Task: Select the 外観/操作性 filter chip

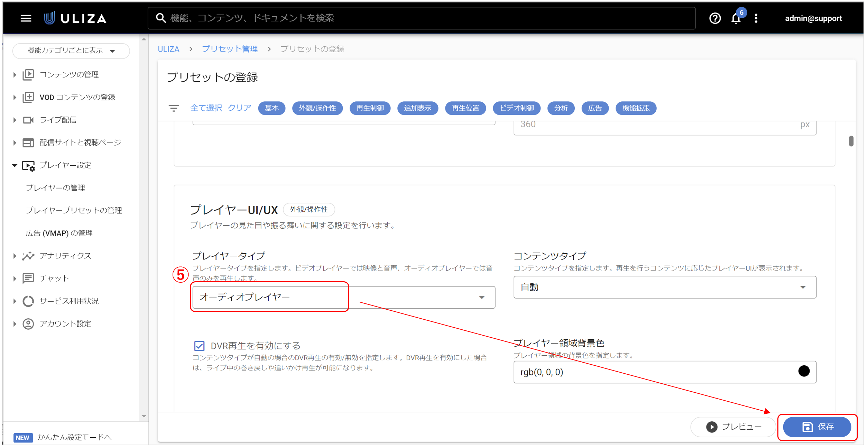Action: 317,108
